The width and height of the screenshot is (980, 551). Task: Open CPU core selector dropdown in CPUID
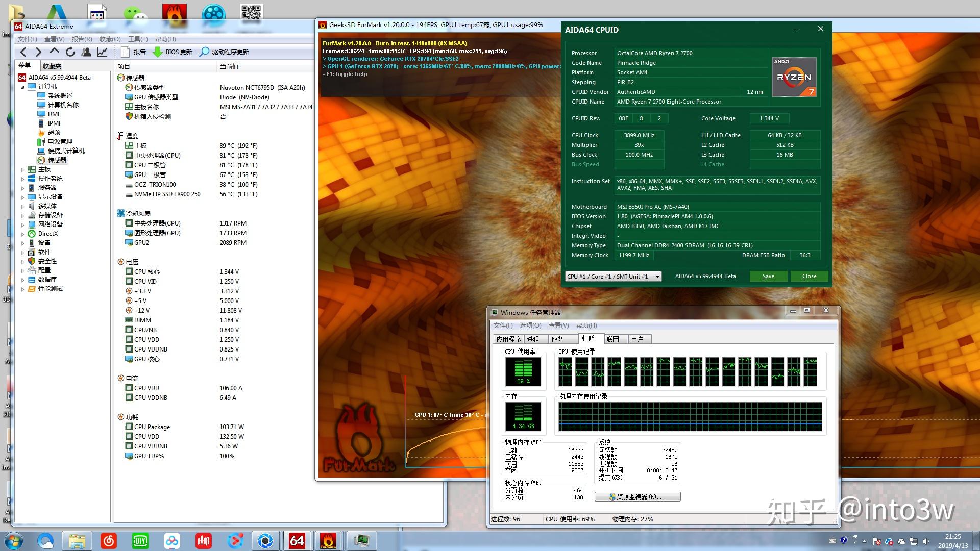(613, 276)
